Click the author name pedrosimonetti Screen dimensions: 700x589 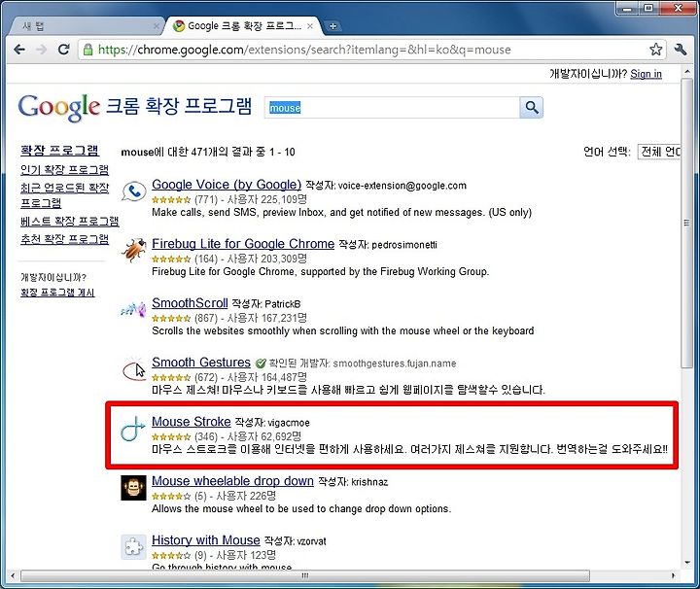pos(404,245)
